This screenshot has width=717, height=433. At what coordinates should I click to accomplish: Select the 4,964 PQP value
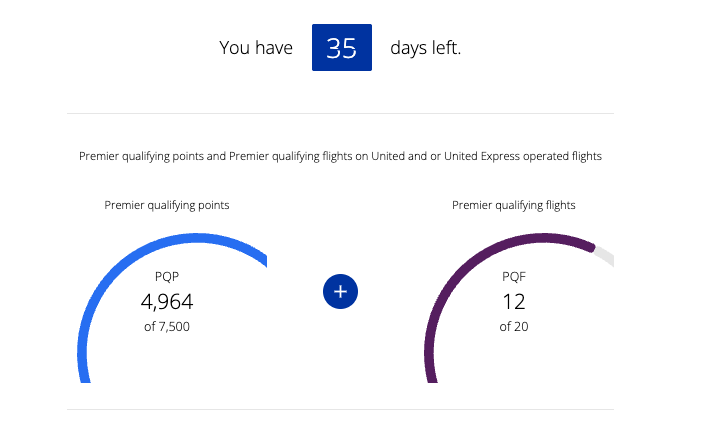point(167,302)
